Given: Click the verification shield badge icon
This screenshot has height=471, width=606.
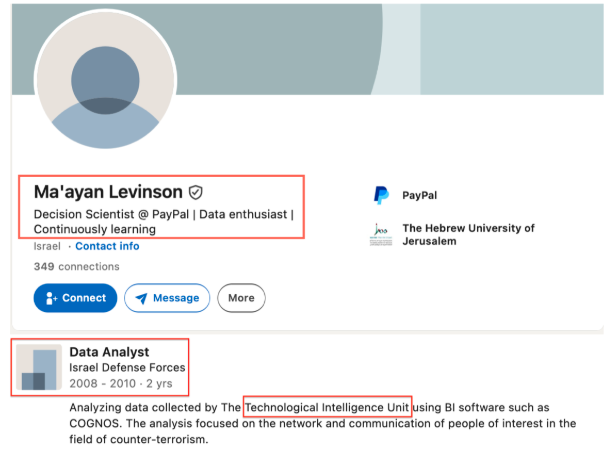Looking at the screenshot, I should click(196, 192).
